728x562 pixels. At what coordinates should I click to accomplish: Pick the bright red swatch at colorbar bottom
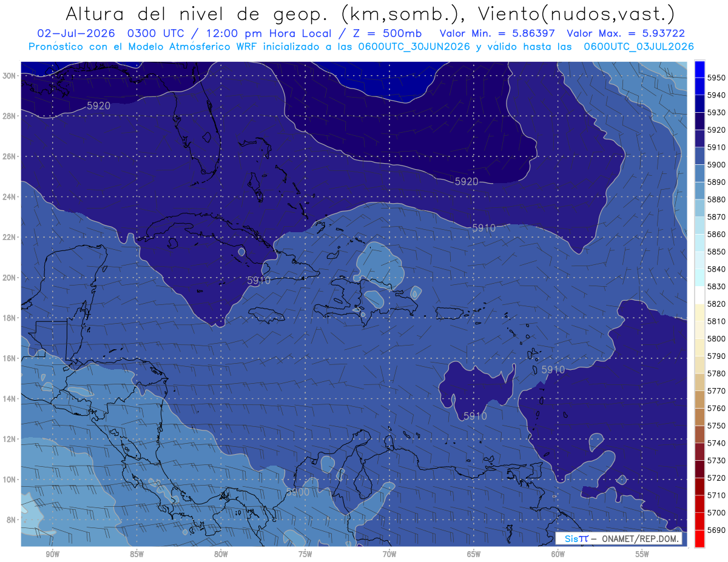point(699,538)
